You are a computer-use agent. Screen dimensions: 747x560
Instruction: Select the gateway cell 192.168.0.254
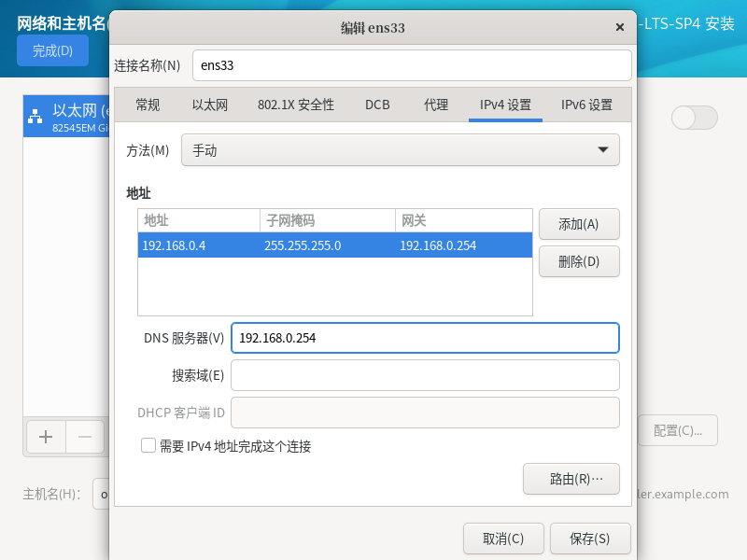tap(463, 245)
